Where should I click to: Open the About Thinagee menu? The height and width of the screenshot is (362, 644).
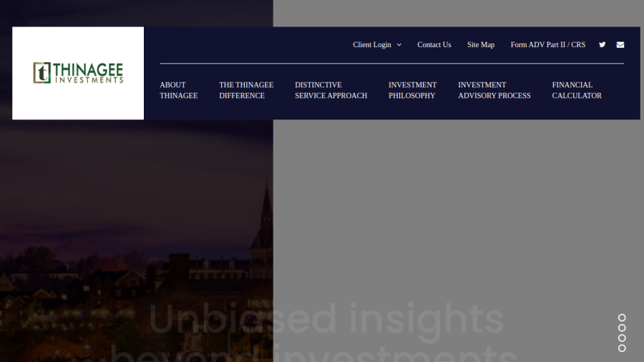179,90
